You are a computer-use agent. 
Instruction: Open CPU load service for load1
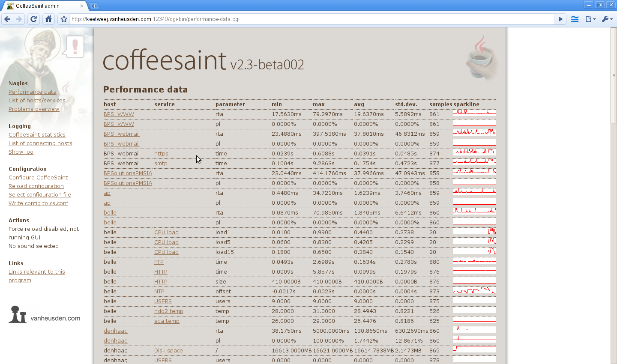coord(166,233)
